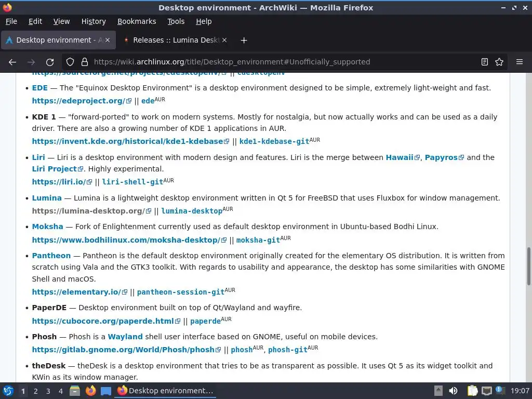Open the LXQt start menu icon
532x399 pixels.
(x=8, y=391)
